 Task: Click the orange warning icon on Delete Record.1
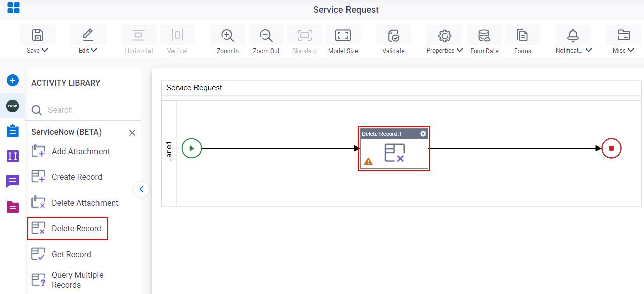(x=368, y=161)
